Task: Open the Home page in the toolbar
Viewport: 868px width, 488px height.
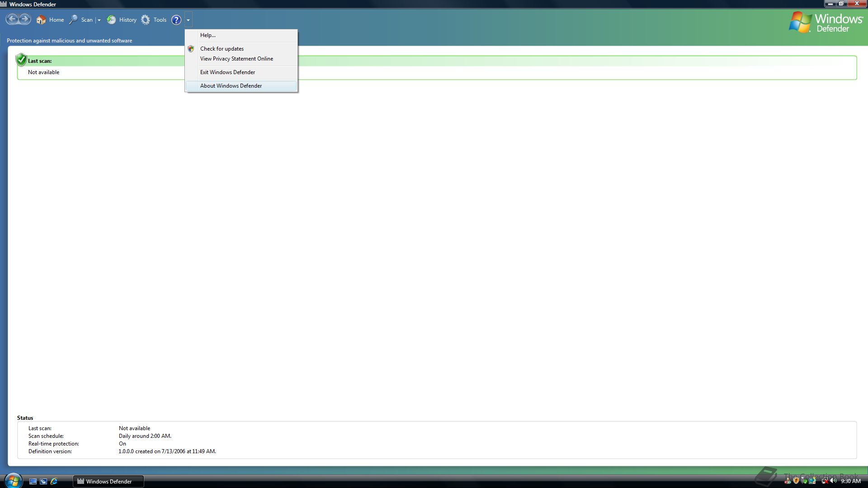Action: [x=50, y=20]
